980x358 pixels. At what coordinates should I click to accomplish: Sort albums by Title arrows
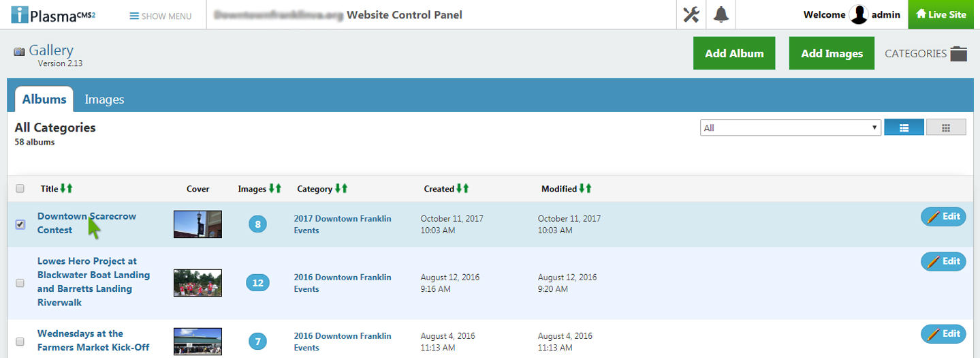point(66,188)
